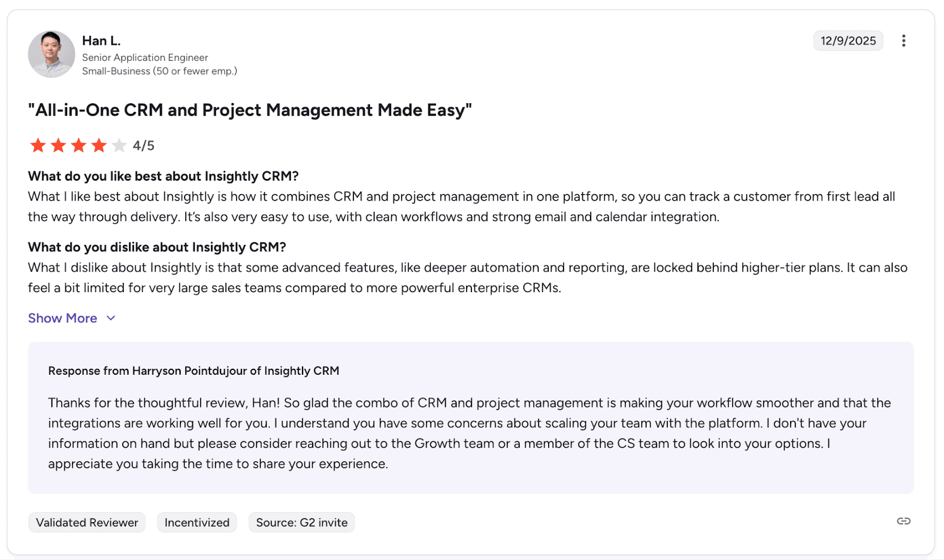Click heading "What do you dislike about Insightly CRM?"
Image resolution: width=944 pixels, height=560 pixels.
157,247
